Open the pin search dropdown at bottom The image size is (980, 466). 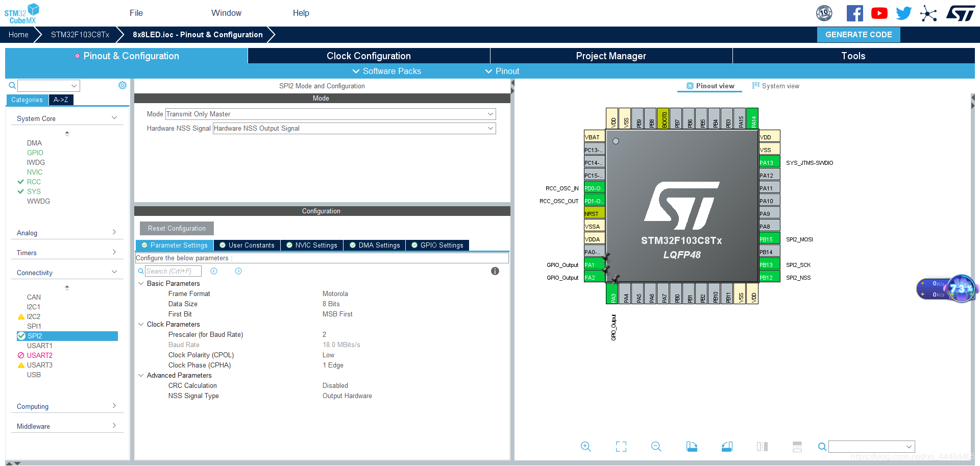pos(871,447)
